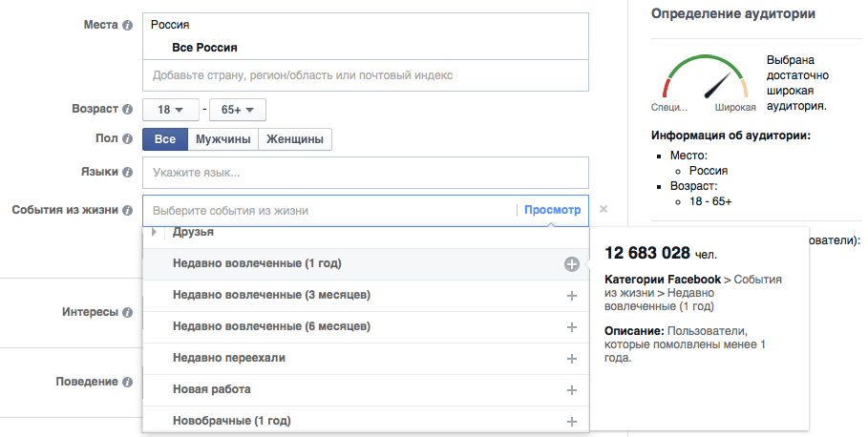The height and width of the screenshot is (437, 868).
Task: Choose Недавно вовлеченные (6 месяцев) entry
Action: pyautogui.click(x=271, y=326)
